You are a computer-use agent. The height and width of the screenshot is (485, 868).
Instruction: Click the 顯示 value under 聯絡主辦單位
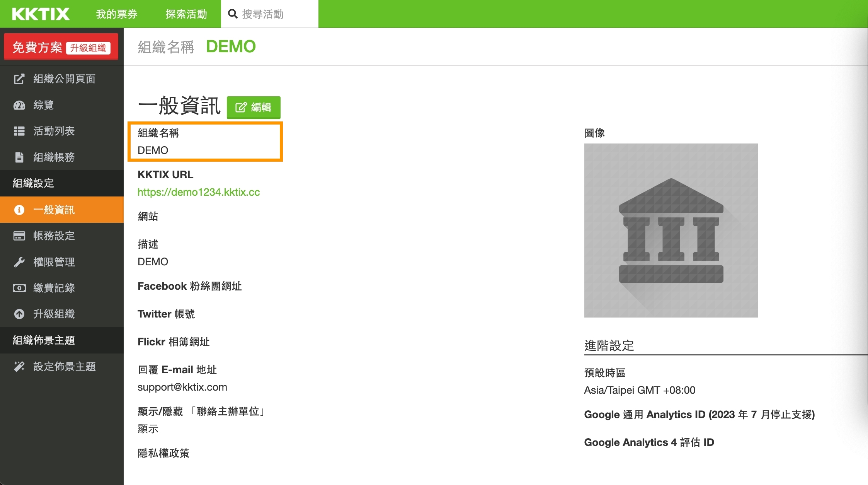[x=148, y=429]
